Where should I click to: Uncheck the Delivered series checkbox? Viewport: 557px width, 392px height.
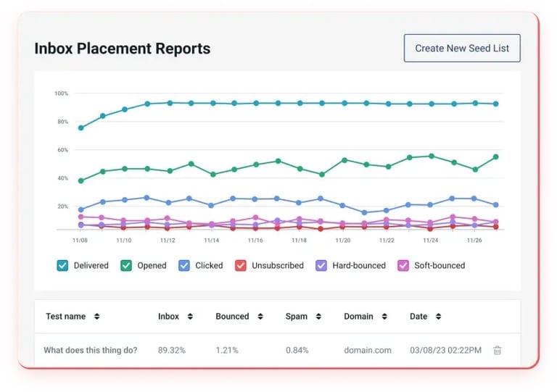[x=62, y=265]
